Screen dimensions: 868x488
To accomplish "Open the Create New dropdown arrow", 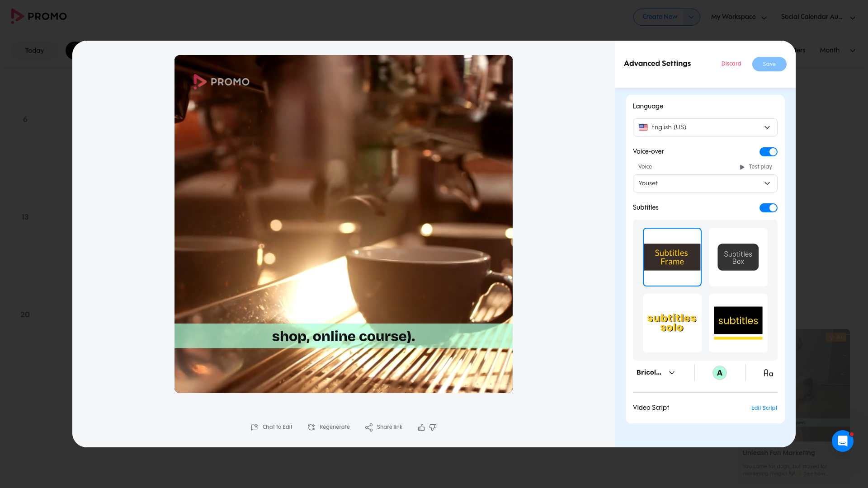I will click(691, 17).
